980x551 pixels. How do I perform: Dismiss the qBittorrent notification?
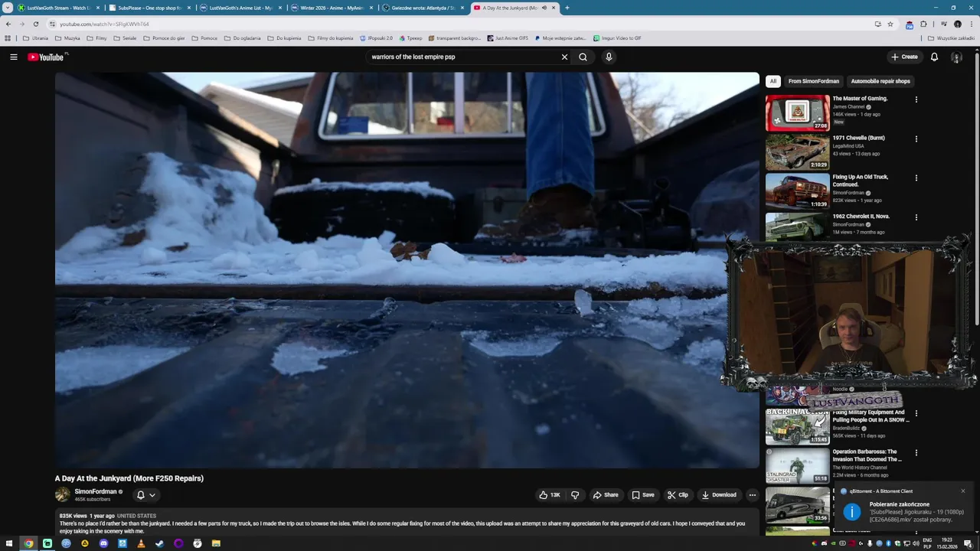tap(962, 491)
